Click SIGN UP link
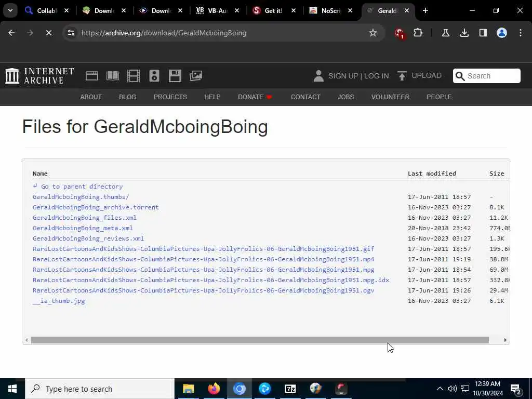The height and width of the screenshot is (399, 532). (x=343, y=76)
